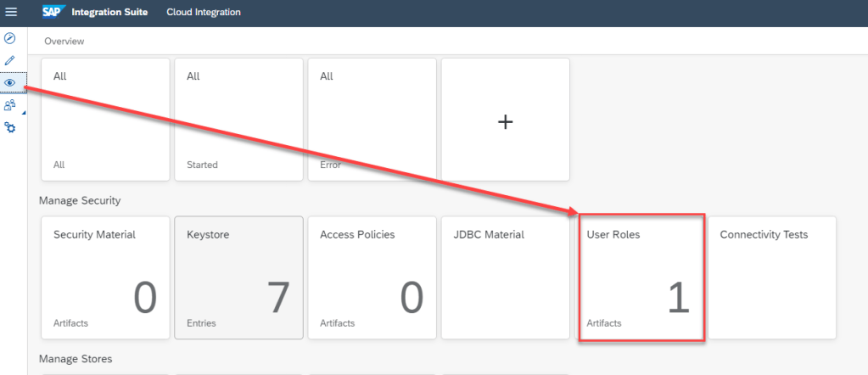Click the people/partner icon in sidebar

10,105
